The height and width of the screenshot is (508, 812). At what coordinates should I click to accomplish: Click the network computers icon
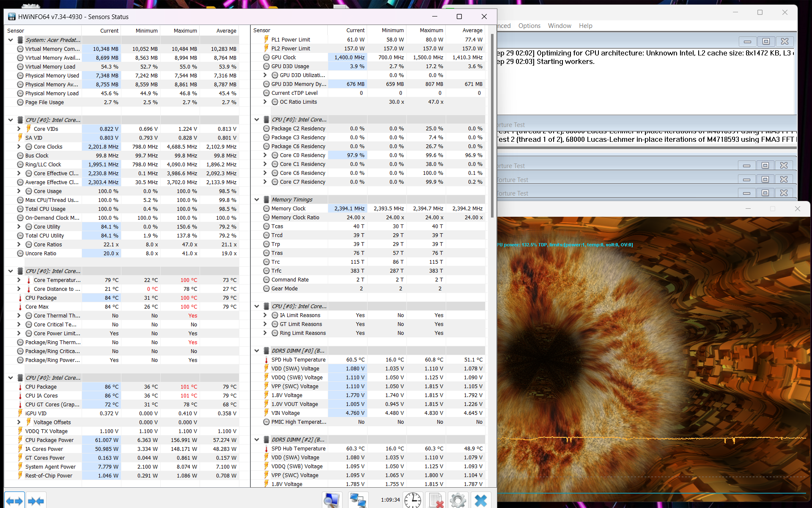coord(358,500)
